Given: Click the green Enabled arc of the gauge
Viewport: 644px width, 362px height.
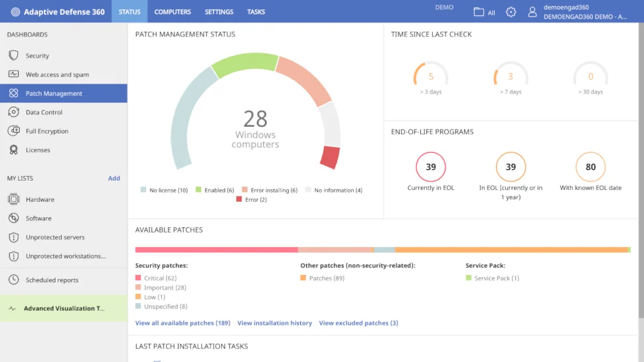Looking at the screenshot, I should coord(245,63).
